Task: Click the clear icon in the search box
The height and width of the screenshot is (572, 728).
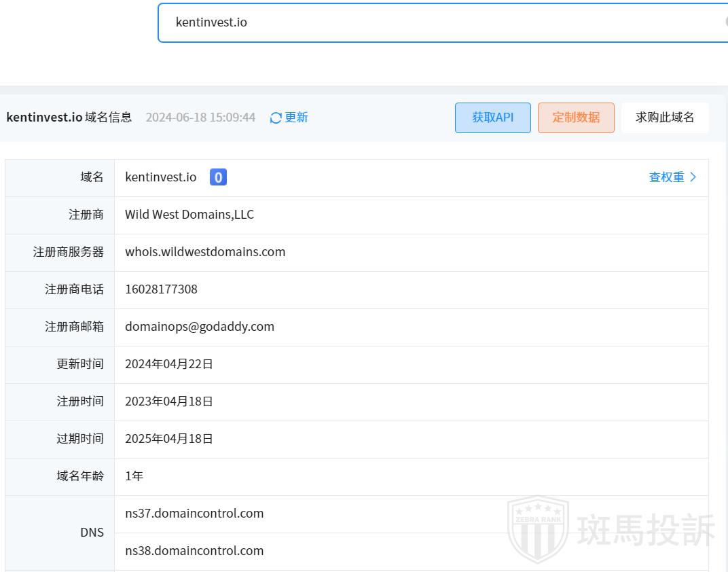Action: point(725,22)
